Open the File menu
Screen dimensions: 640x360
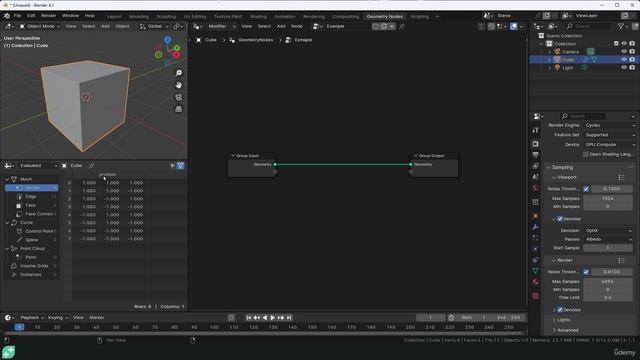coord(18,16)
